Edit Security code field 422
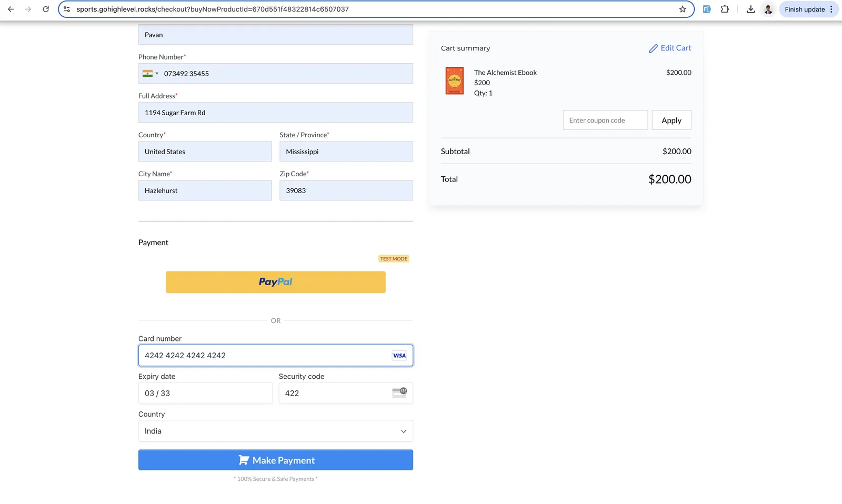This screenshot has height=504, width=842. tap(346, 393)
